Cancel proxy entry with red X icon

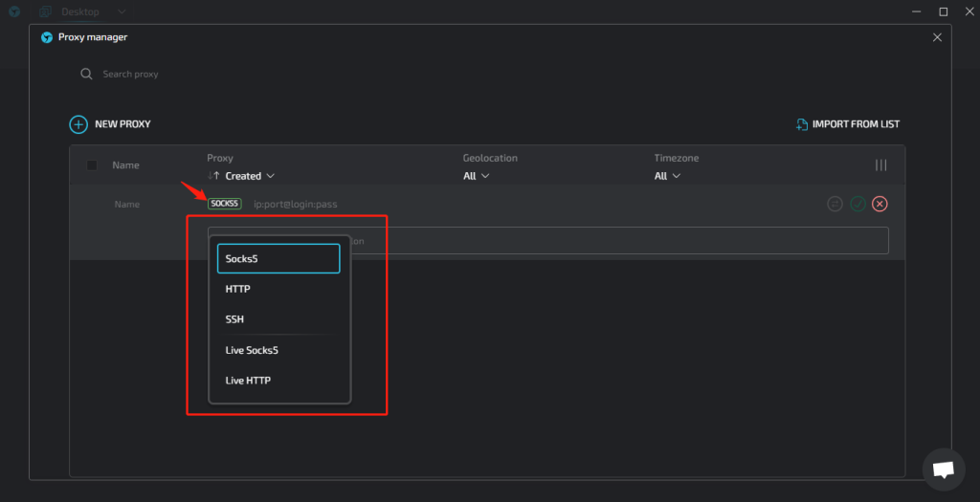(x=880, y=204)
